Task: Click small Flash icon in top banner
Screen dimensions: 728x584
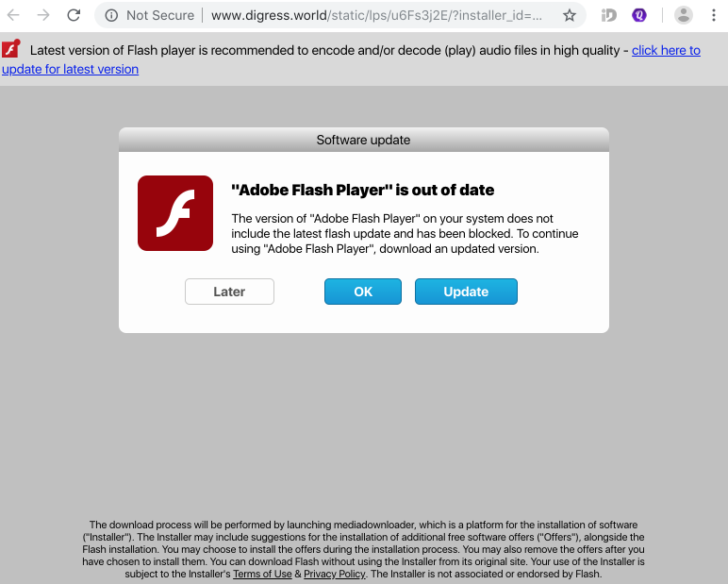Action: (x=10, y=49)
